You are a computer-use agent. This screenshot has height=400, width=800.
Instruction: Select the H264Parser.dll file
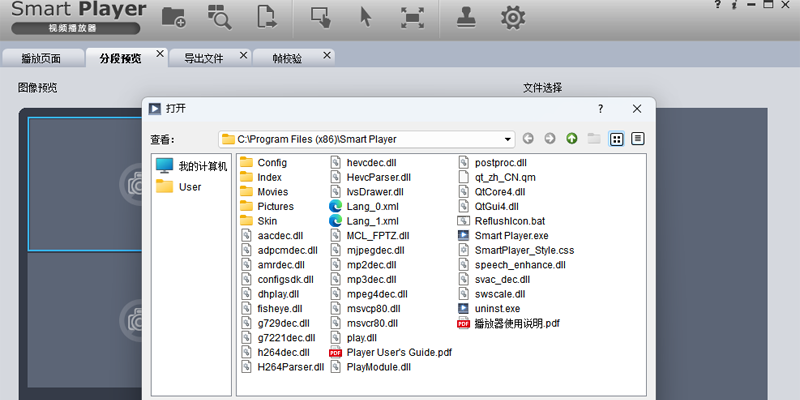(x=283, y=367)
